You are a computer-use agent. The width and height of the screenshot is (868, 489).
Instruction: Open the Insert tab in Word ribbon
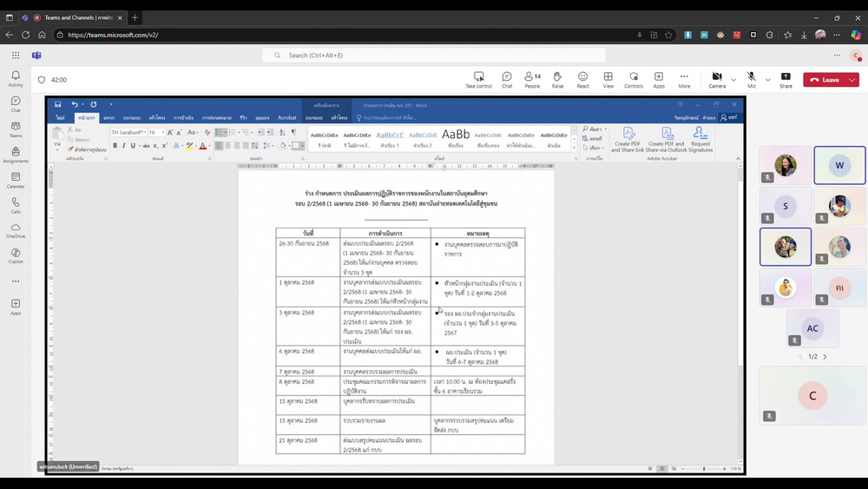tap(109, 117)
